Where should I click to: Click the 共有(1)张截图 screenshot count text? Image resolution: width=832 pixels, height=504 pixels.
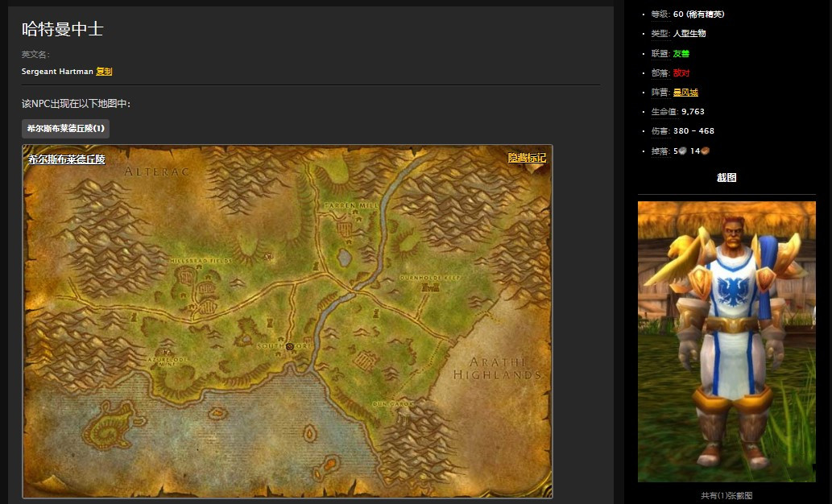[726, 496]
